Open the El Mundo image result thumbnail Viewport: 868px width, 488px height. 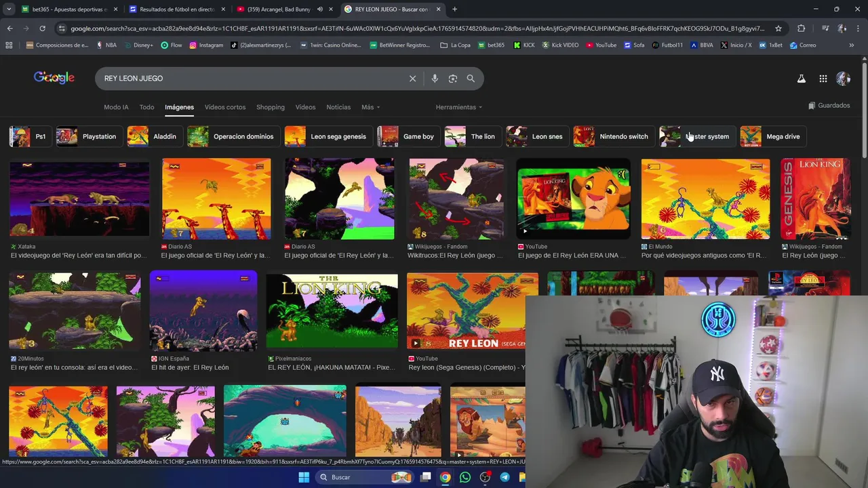pos(705,199)
